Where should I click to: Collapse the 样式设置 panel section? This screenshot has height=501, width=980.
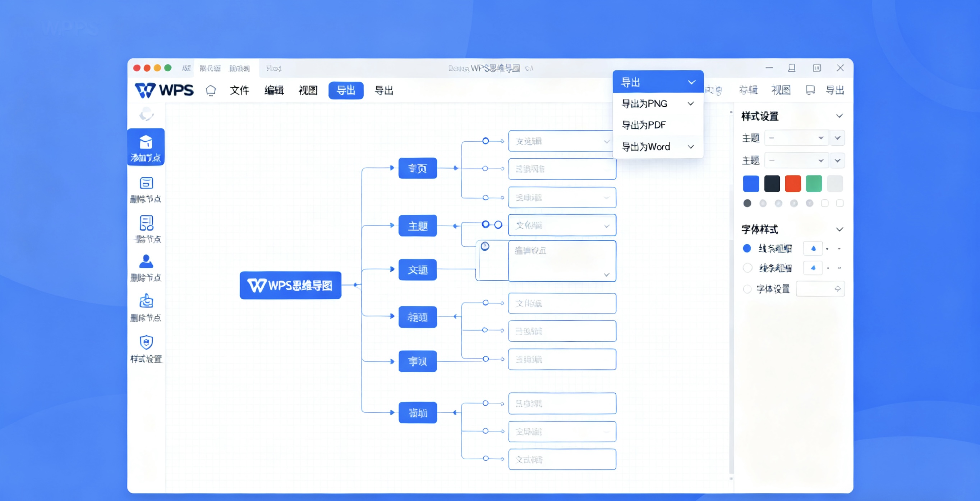point(839,116)
